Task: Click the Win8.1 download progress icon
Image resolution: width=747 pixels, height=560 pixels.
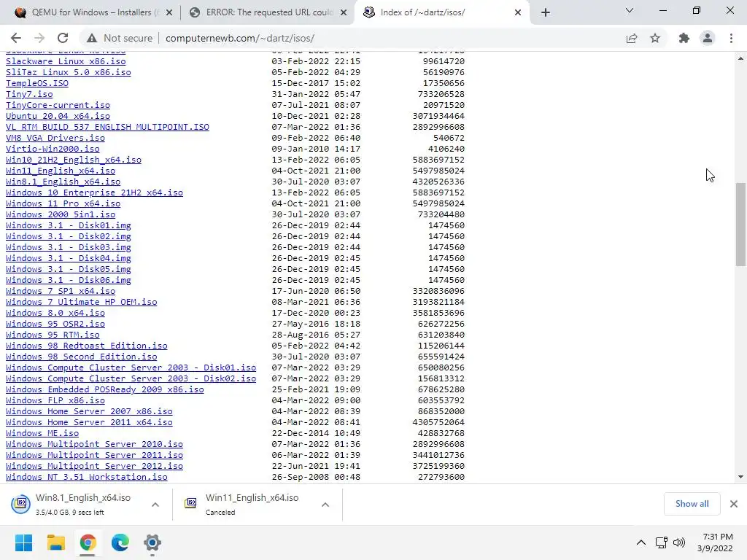Action: point(21,503)
